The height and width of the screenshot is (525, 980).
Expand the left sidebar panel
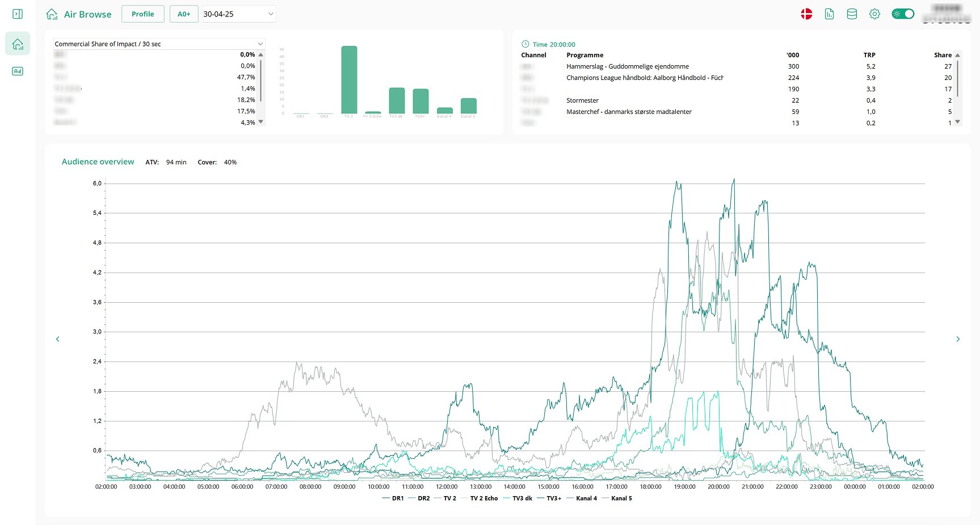click(x=18, y=14)
